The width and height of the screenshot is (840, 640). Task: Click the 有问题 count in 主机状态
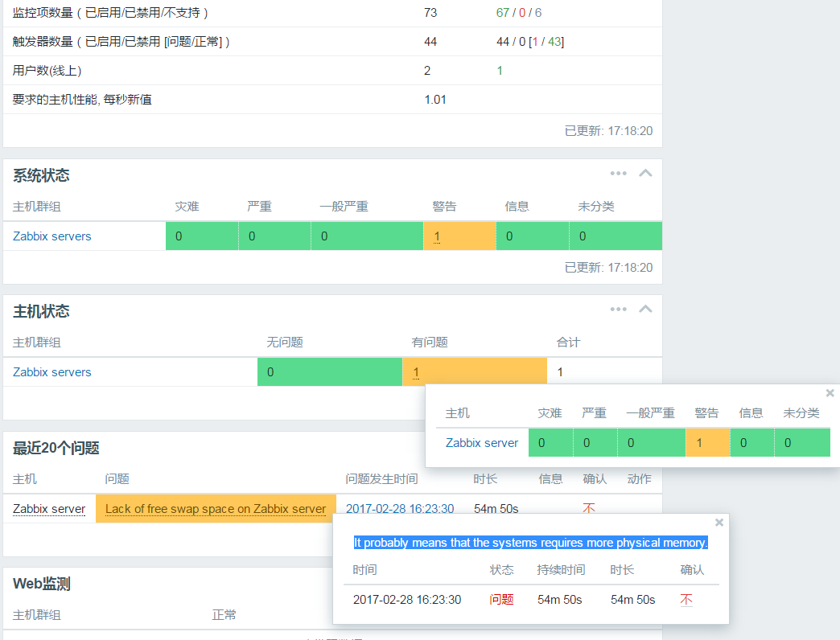[x=416, y=372]
